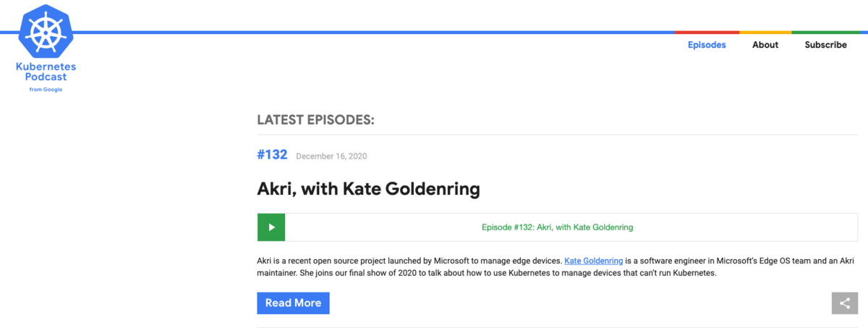Open the About navigation item
The width and height of the screenshot is (868, 328).
click(x=765, y=45)
